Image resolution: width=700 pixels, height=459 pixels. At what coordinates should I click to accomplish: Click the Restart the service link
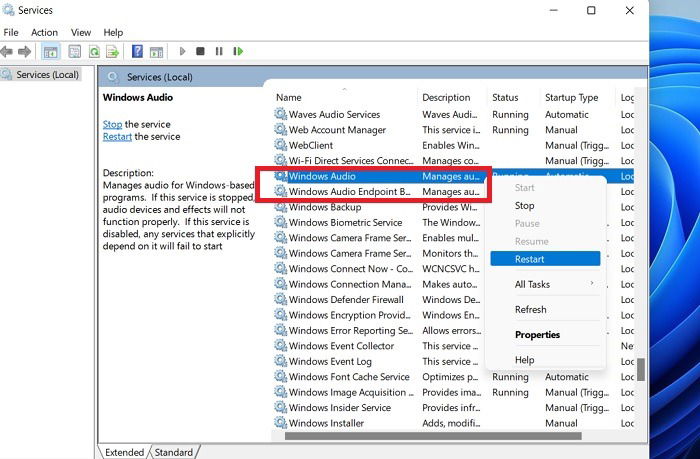117,137
